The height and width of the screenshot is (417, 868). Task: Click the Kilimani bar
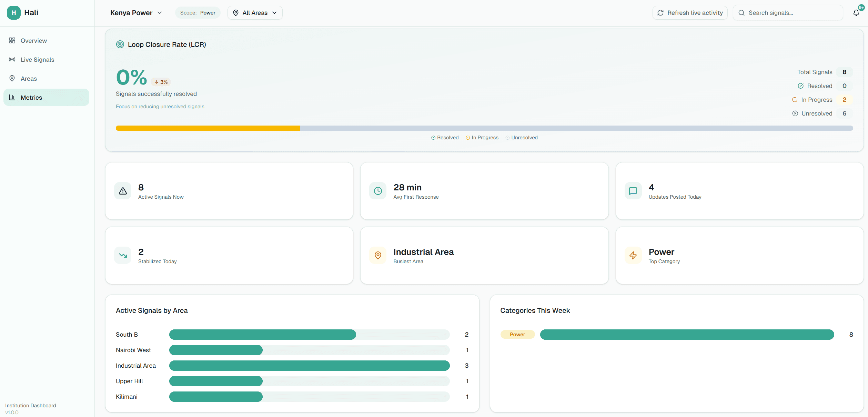(x=216, y=397)
